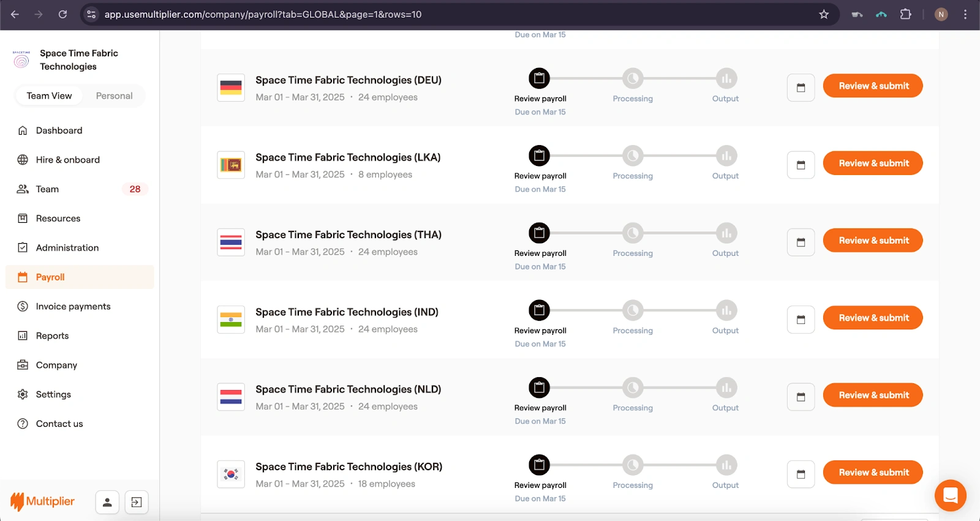Screen dimensions: 980x521
Task: Review & submit KOR payroll
Action: (873, 473)
